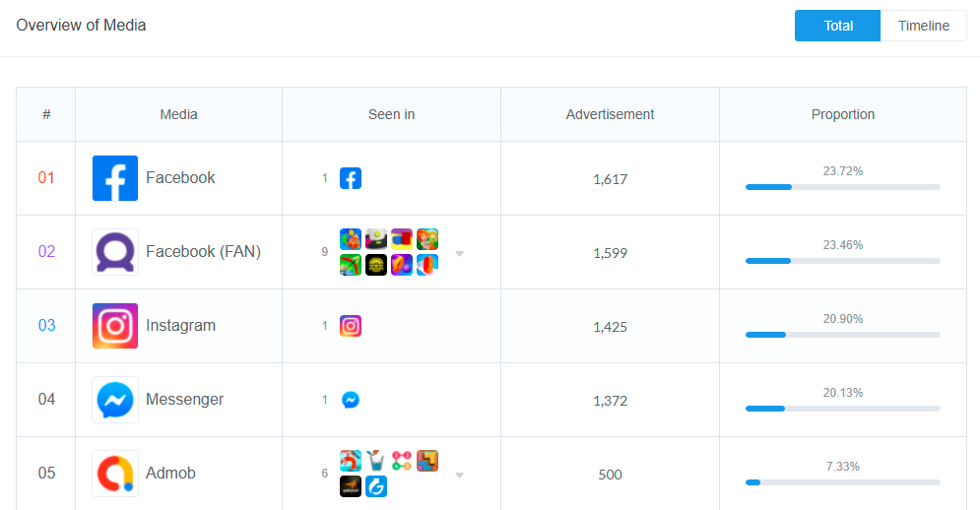Expand Facebook (FAN) seen-in apps list

(x=459, y=253)
